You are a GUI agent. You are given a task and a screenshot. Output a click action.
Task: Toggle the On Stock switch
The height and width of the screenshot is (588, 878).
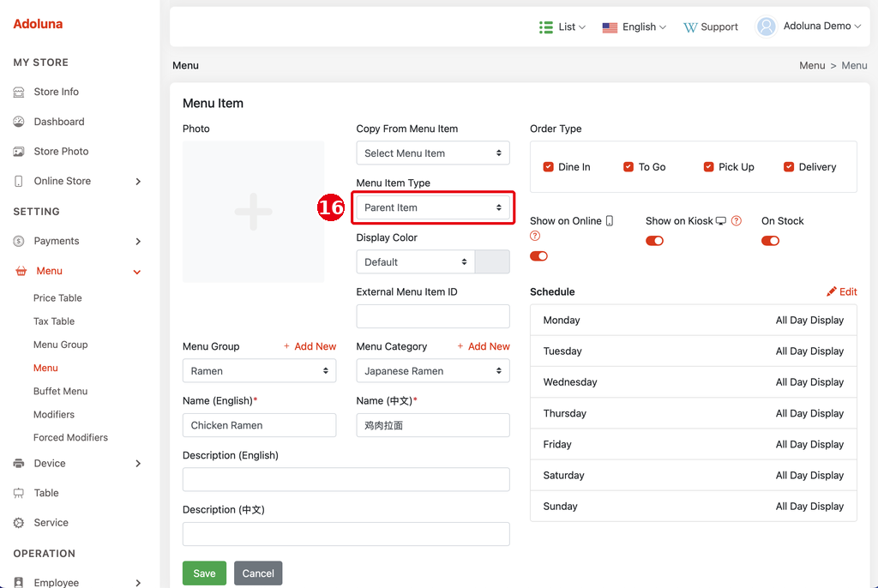pyautogui.click(x=770, y=241)
